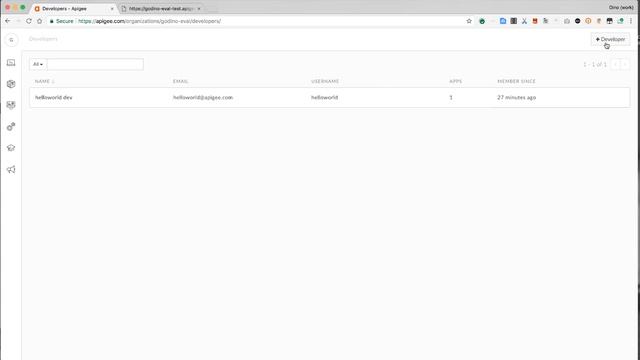This screenshot has height=360, width=640.
Task: Click the MEMBER SINCE column header
Action: pyautogui.click(x=516, y=81)
